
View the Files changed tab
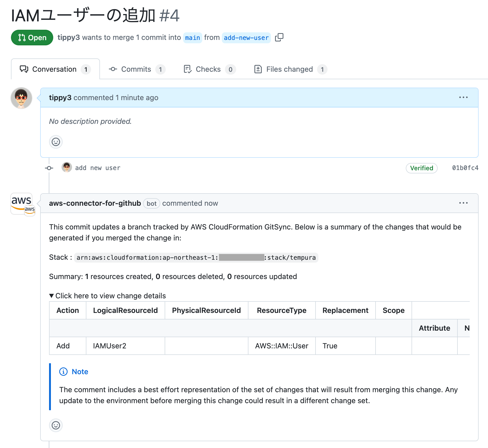pos(290,69)
